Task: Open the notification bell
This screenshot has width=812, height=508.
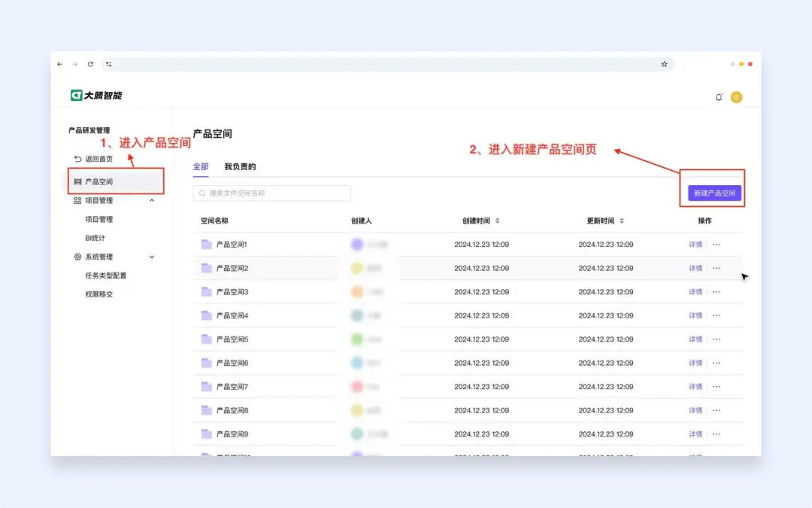Action: [x=720, y=97]
